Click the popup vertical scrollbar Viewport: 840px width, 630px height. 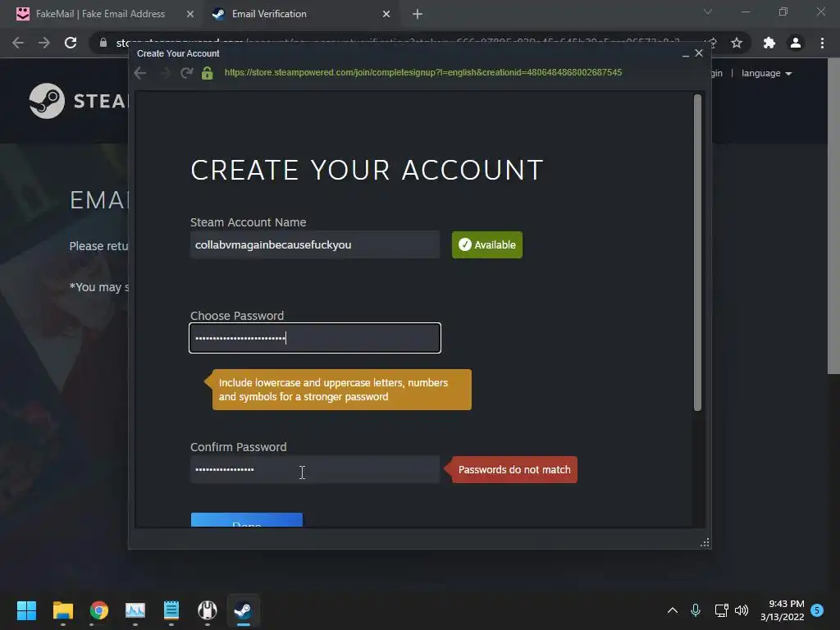[697, 253]
